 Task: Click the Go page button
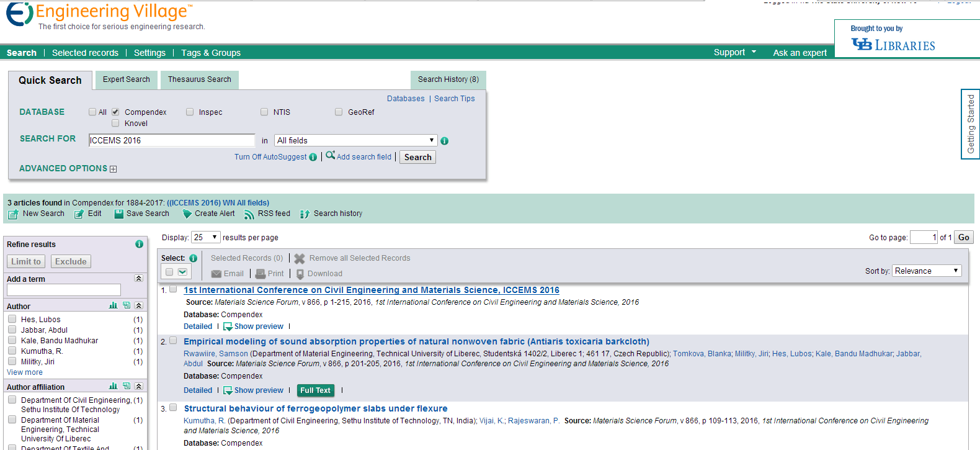click(964, 237)
